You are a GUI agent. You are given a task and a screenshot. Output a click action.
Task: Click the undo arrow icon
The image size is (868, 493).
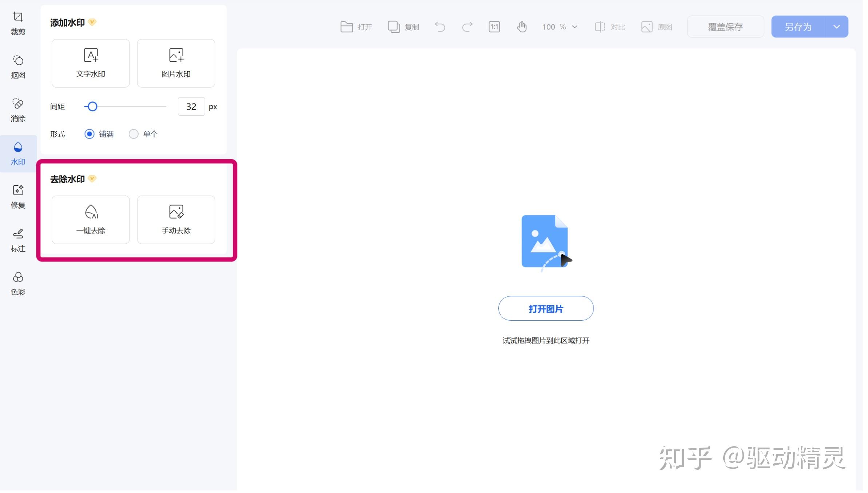point(440,27)
